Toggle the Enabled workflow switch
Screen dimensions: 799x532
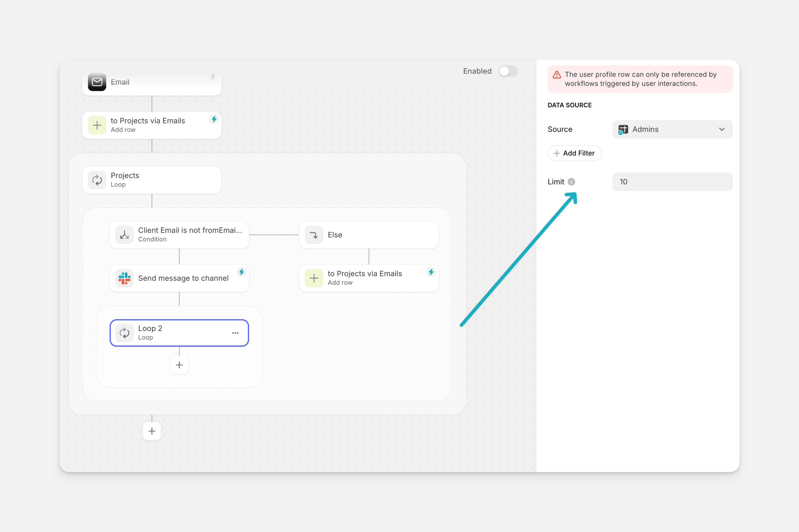(508, 71)
